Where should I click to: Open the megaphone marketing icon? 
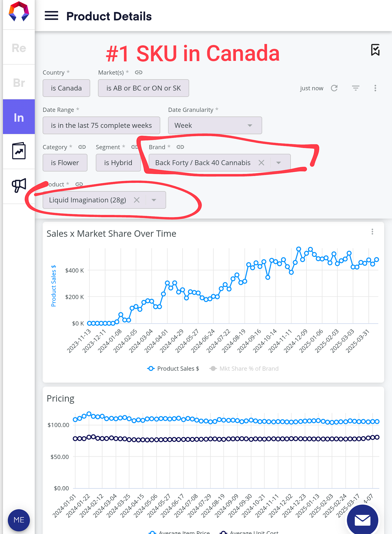pyautogui.click(x=19, y=185)
